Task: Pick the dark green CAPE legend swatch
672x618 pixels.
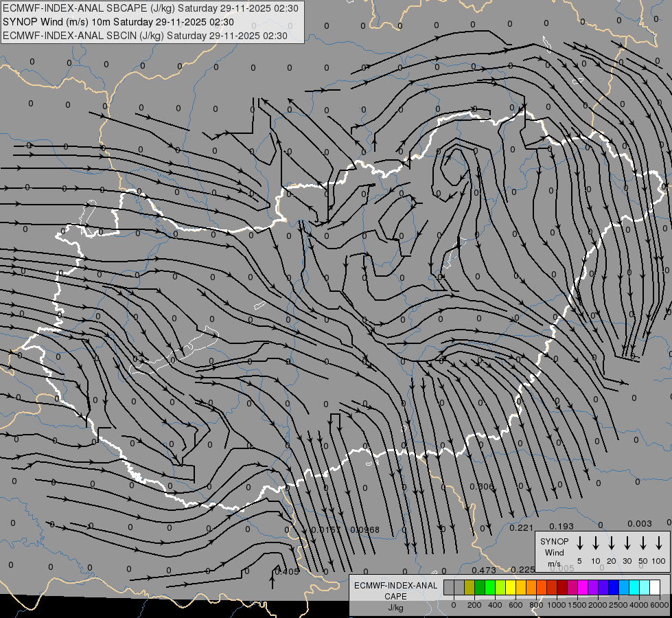Action: point(480,587)
